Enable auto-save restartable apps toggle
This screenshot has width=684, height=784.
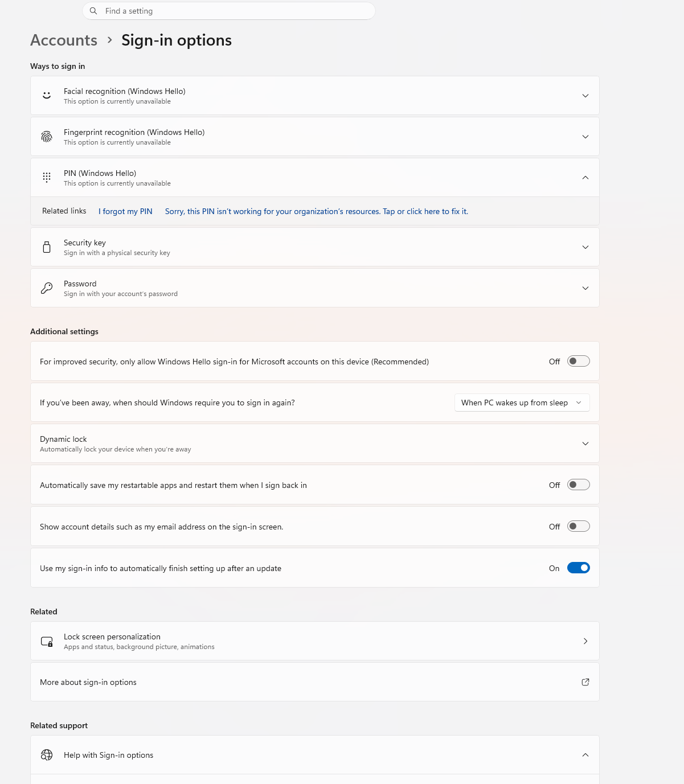point(579,485)
